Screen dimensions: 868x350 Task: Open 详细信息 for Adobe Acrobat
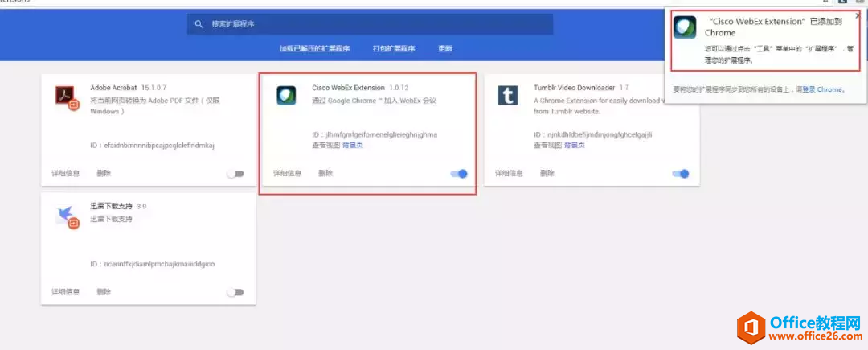click(66, 173)
